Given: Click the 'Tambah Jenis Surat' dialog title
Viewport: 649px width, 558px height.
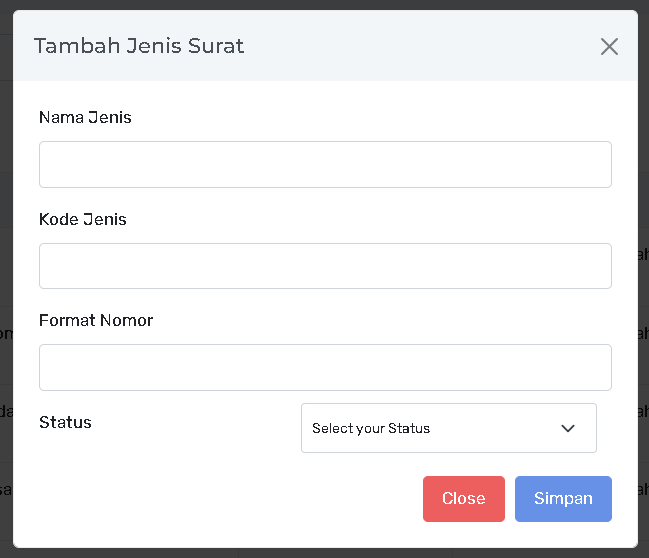Looking at the screenshot, I should click(x=139, y=46).
